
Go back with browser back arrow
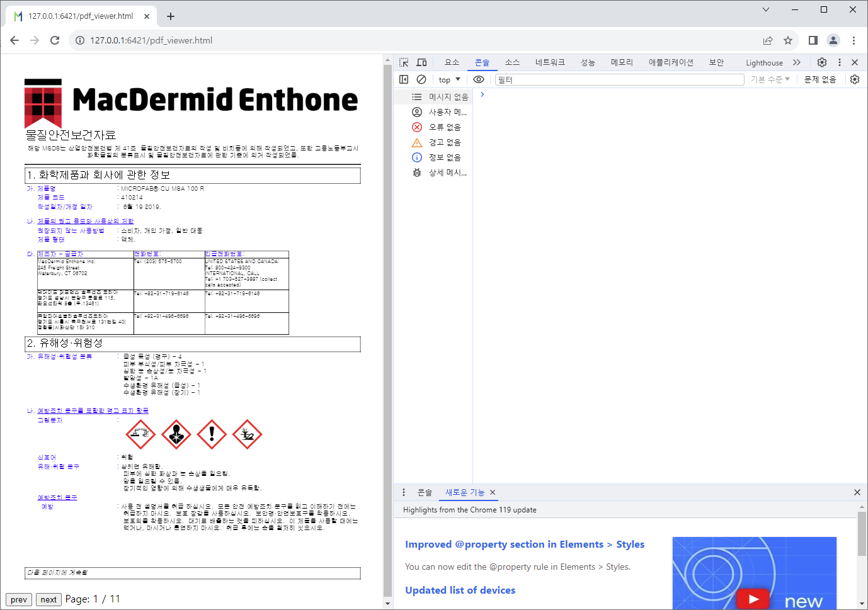click(x=14, y=40)
